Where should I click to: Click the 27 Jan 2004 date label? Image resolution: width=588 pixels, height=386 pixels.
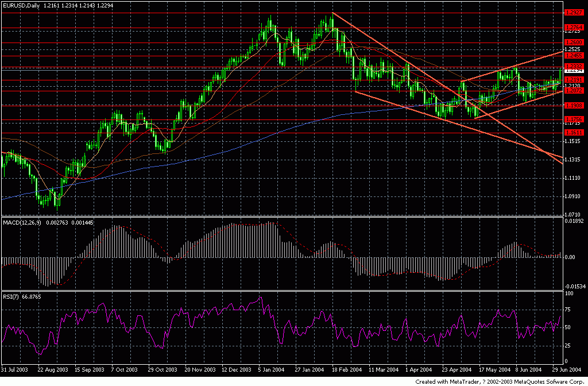310,369
